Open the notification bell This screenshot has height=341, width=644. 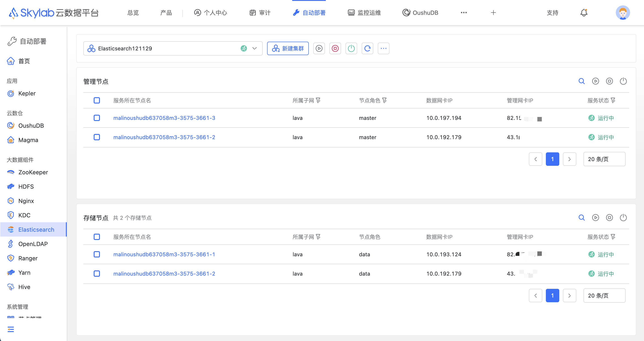pyautogui.click(x=584, y=13)
